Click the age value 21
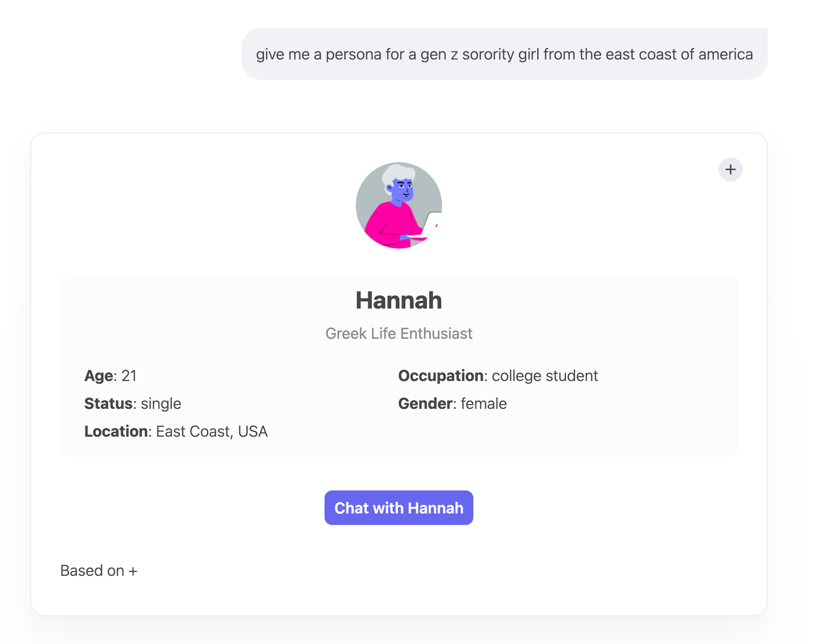Image resolution: width=819 pixels, height=644 pixels. (129, 376)
